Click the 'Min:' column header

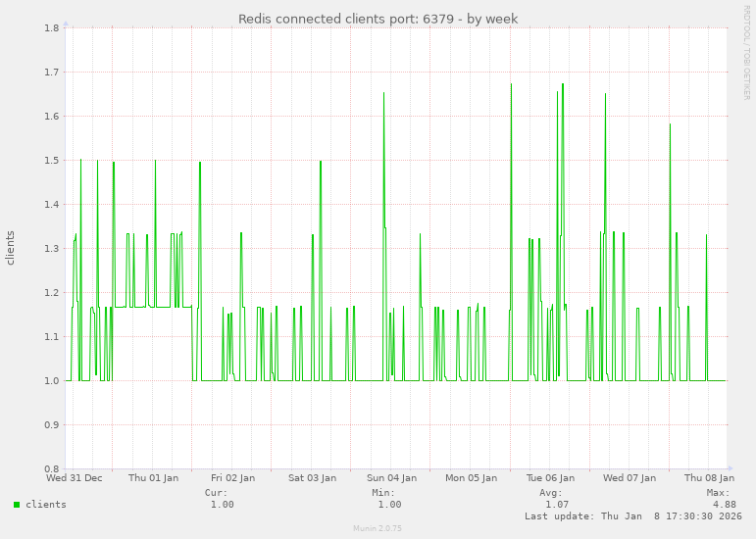pyautogui.click(x=383, y=493)
